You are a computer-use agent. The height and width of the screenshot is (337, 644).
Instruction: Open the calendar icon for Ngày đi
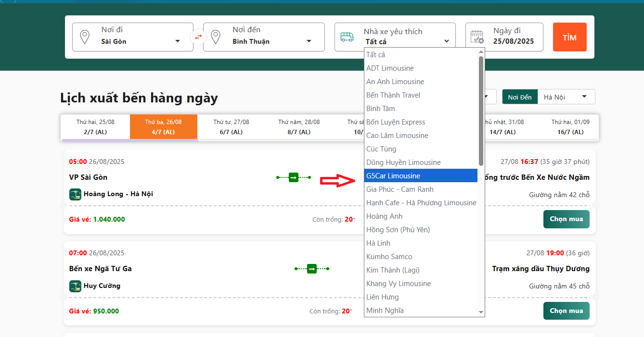point(477,37)
